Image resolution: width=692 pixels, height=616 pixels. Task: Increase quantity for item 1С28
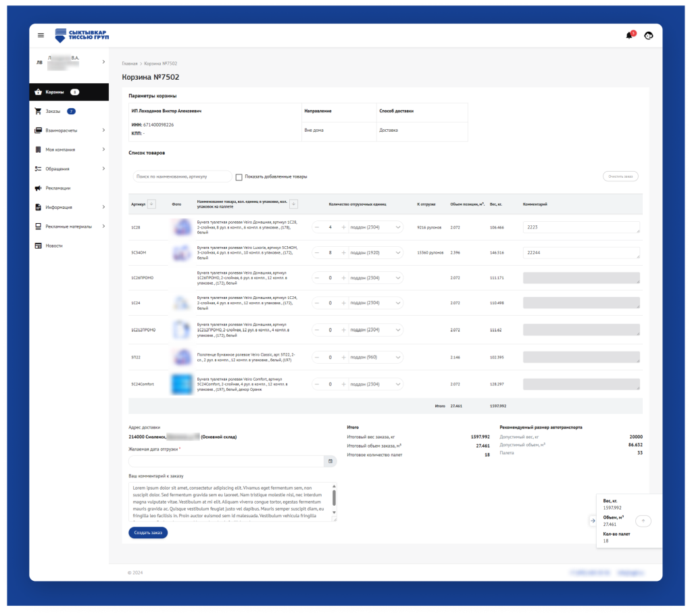tap(343, 227)
